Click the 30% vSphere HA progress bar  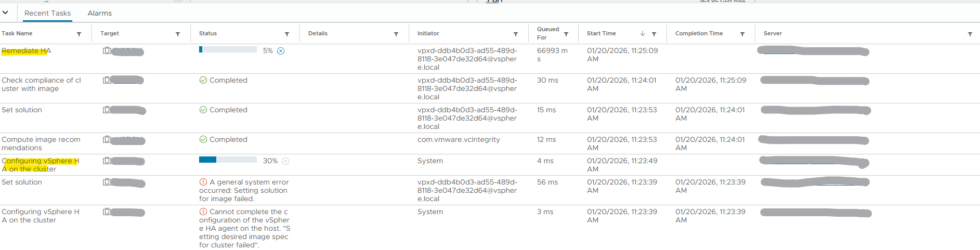[x=228, y=160]
